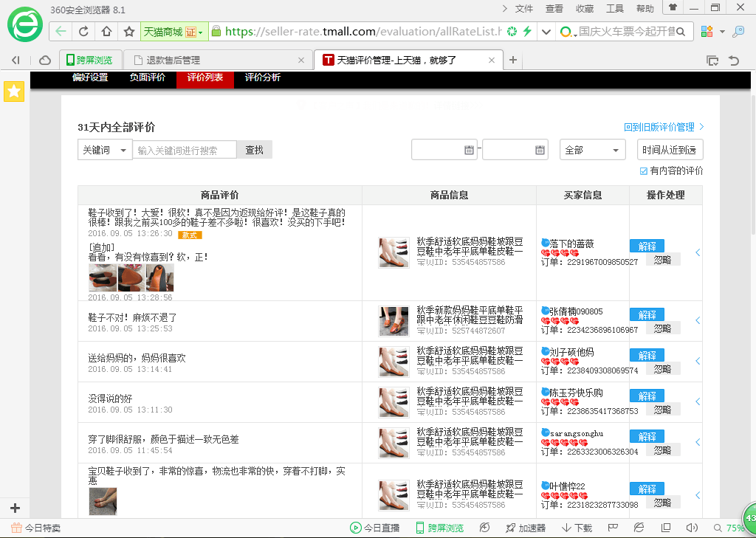
Task: Click the 查找 search button
Action: click(254, 150)
